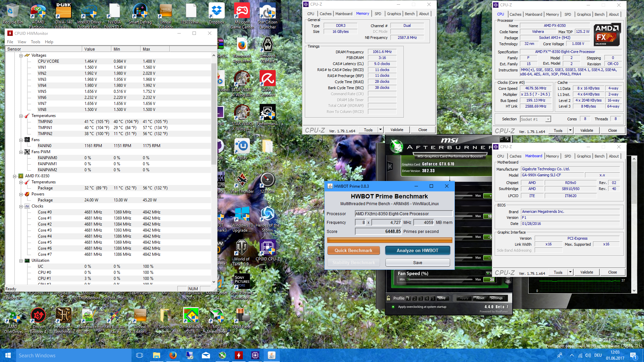Switch to Graphics tab in Mainboard CPU-Z window
This screenshot has height=362, width=644.
pos(584,156)
